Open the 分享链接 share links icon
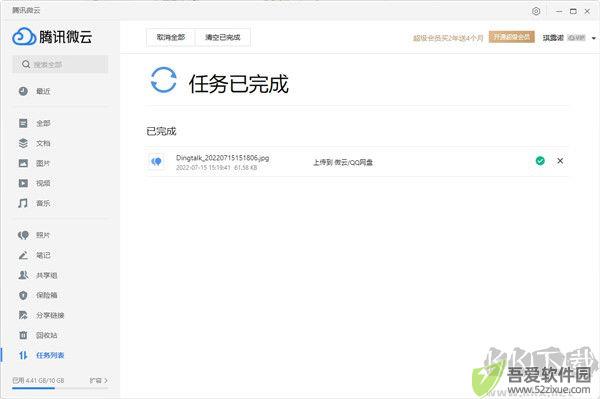Viewport: 600px width, 399px height. (23, 315)
